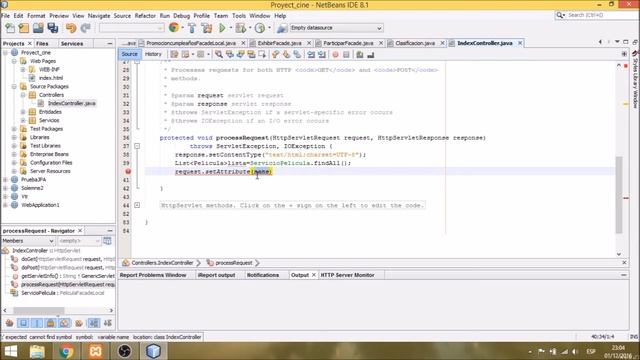The width and height of the screenshot is (640, 360).
Task: Toggle Show Static Members filter in Navigator
Action: [37, 323]
